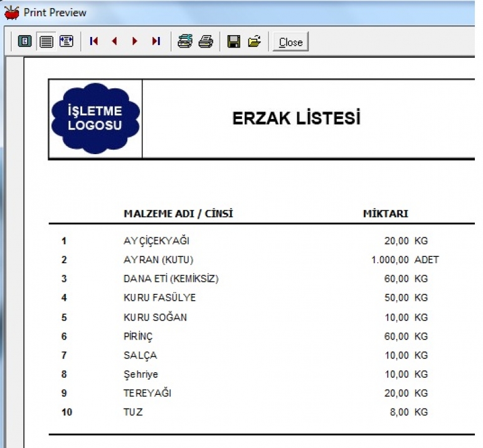Select the DANA ETİ (KEMİKSİZ) item text
The width and height of the screenshot is (483, 448).
tap(171, 279)
